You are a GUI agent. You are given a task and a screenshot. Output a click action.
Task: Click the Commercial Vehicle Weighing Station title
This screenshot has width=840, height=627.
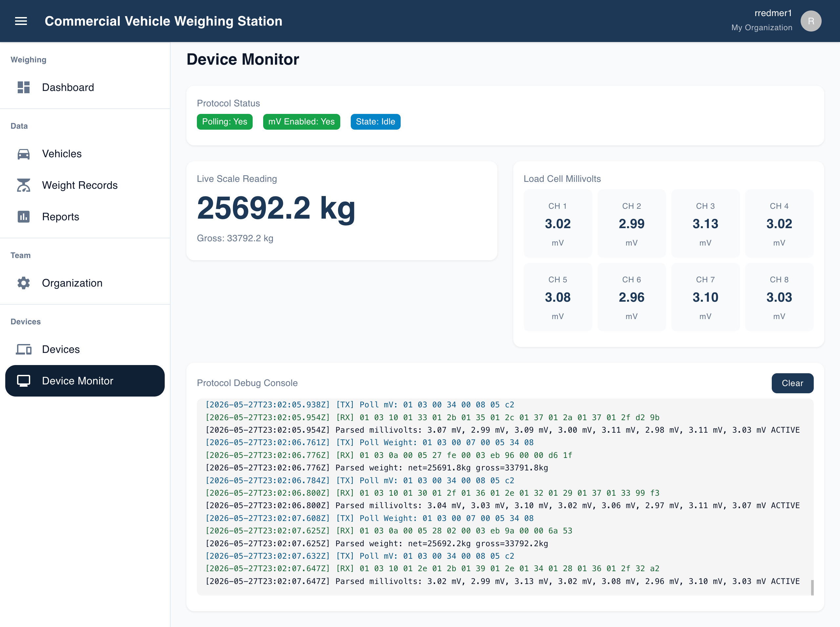pyautogui.click(x=163, y=21)
